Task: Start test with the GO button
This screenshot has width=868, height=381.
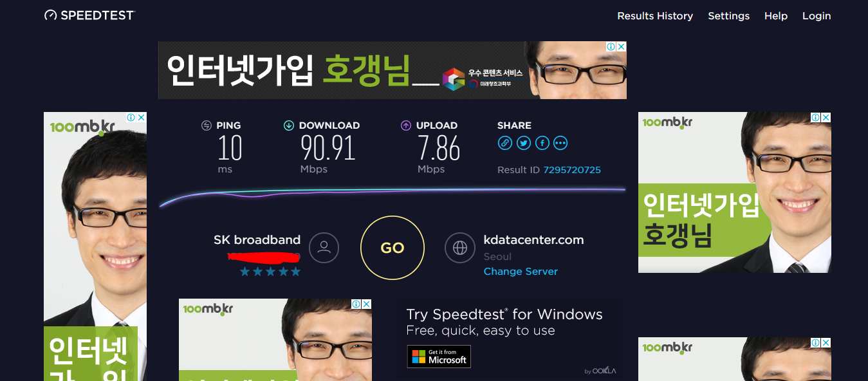Action: [x=392, y=248]
